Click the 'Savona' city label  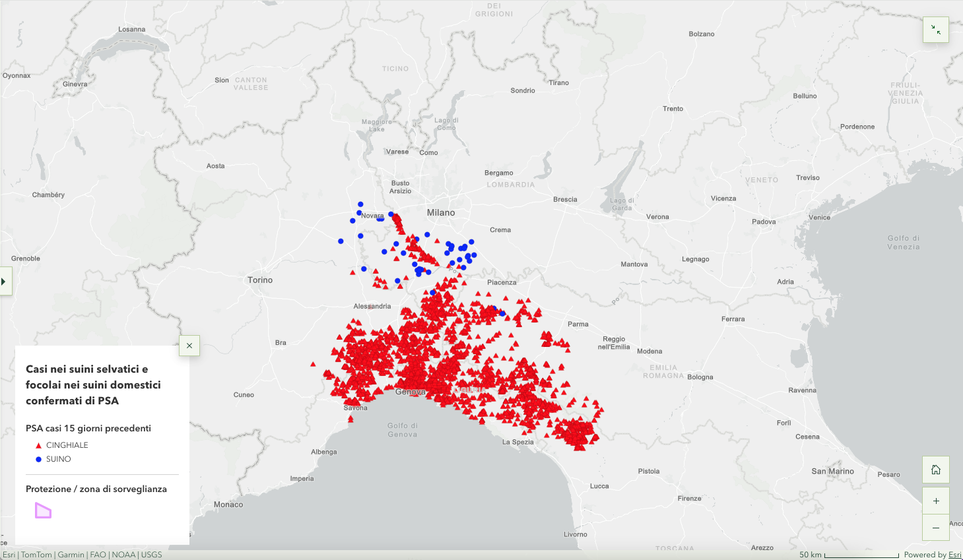coord(356,408)
